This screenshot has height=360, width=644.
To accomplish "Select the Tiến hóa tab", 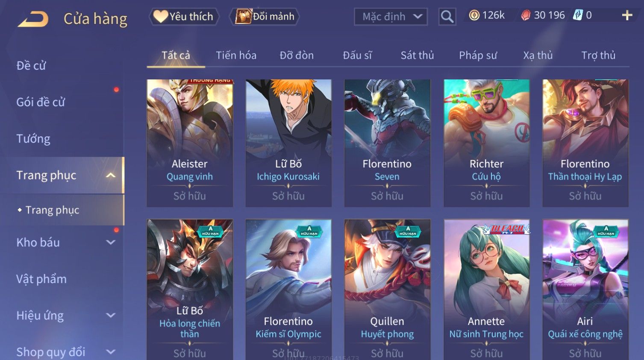I will 236,55.
